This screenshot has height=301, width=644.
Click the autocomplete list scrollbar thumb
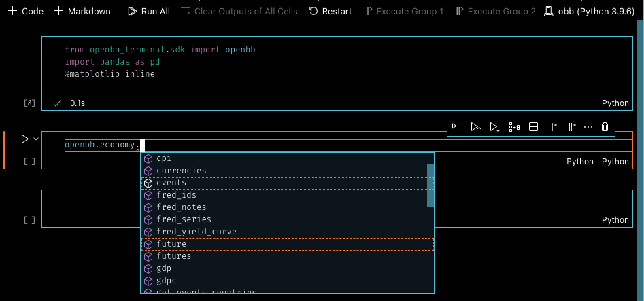point(430,185)
